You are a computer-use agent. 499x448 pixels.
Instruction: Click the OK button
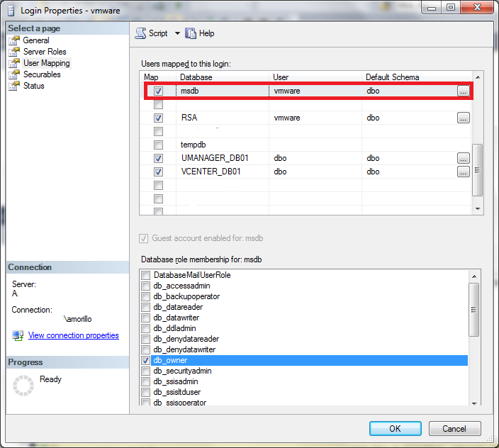point(396,429)
